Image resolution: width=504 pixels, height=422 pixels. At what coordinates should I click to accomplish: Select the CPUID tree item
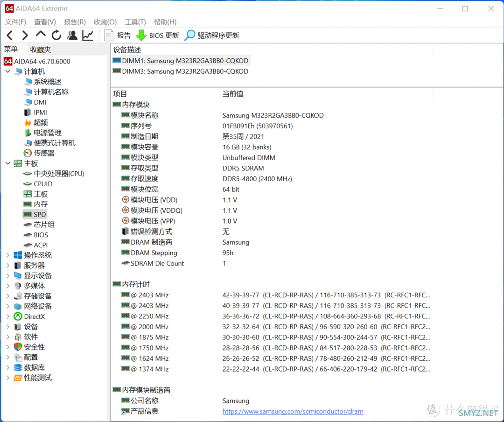[x=38, y=184]
